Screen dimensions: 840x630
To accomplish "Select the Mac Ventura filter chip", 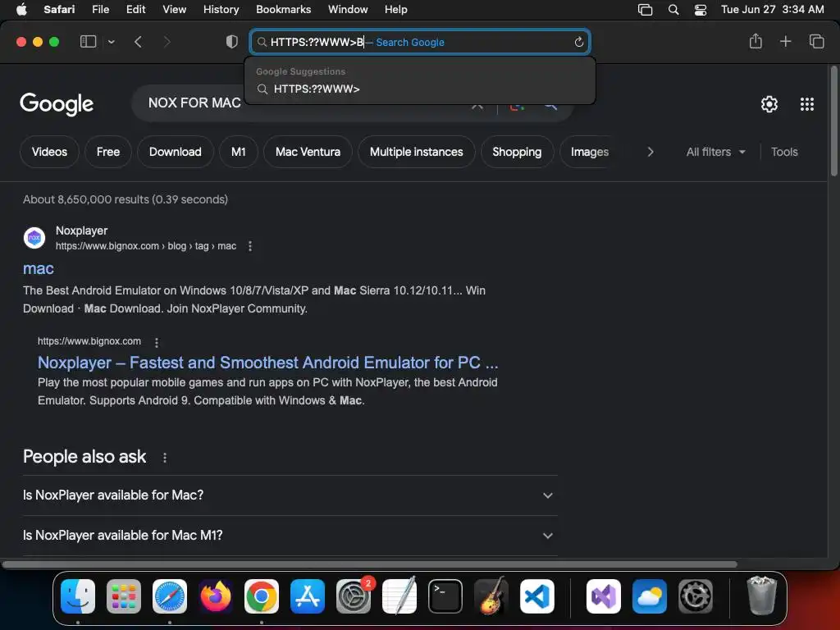I will 308,152.
